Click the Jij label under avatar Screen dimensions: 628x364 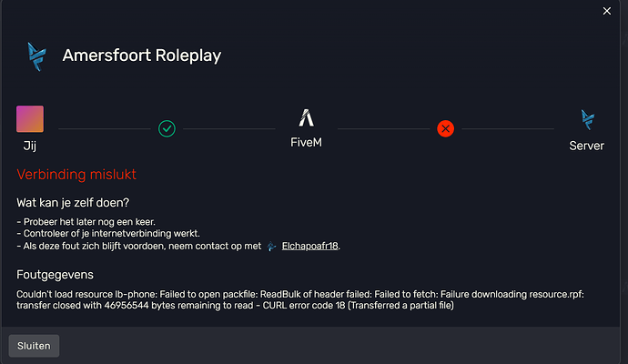point(30,146)
